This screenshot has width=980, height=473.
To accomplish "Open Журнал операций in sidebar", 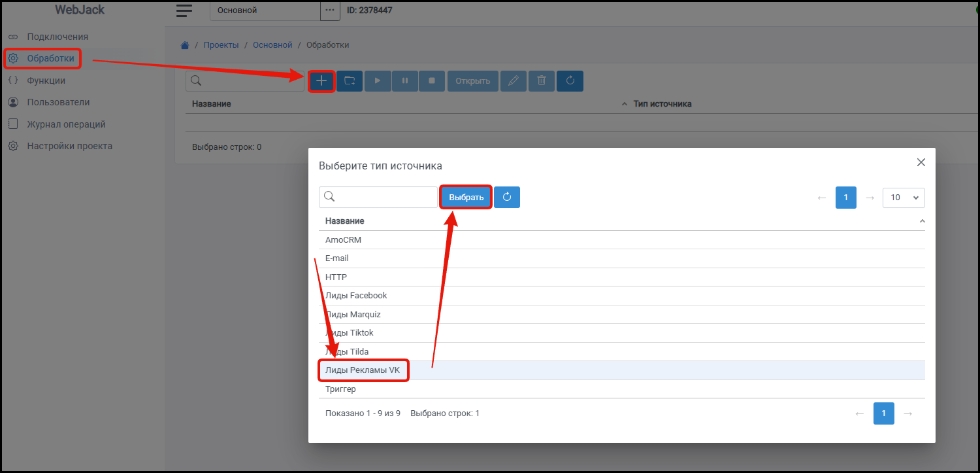I will click(x=66, y=124).
